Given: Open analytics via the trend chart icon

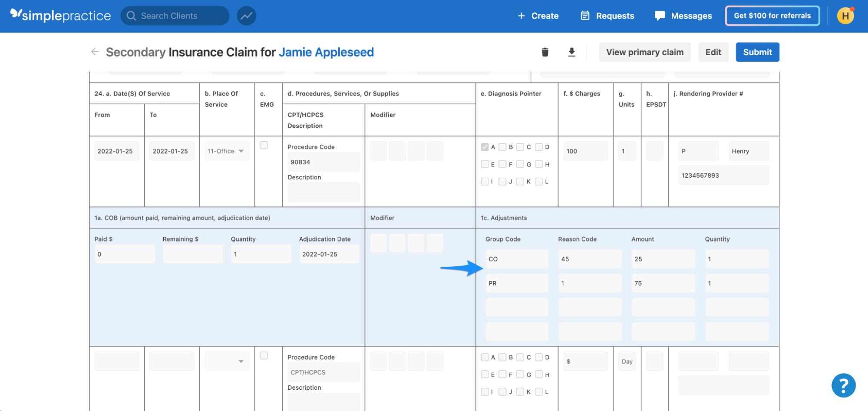Looking at the screenshot, I should 246,16.
